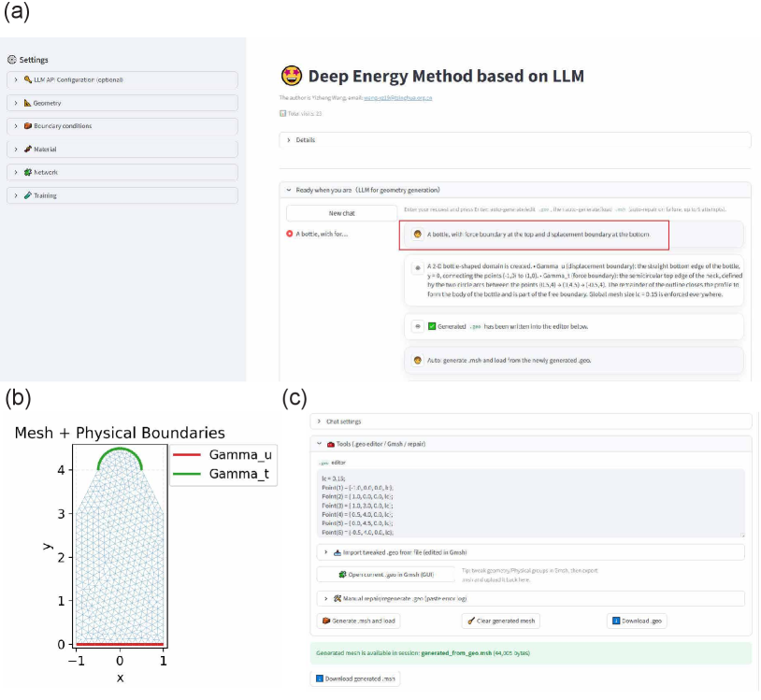Expand the Boundary conditions section

pos(122,126)
